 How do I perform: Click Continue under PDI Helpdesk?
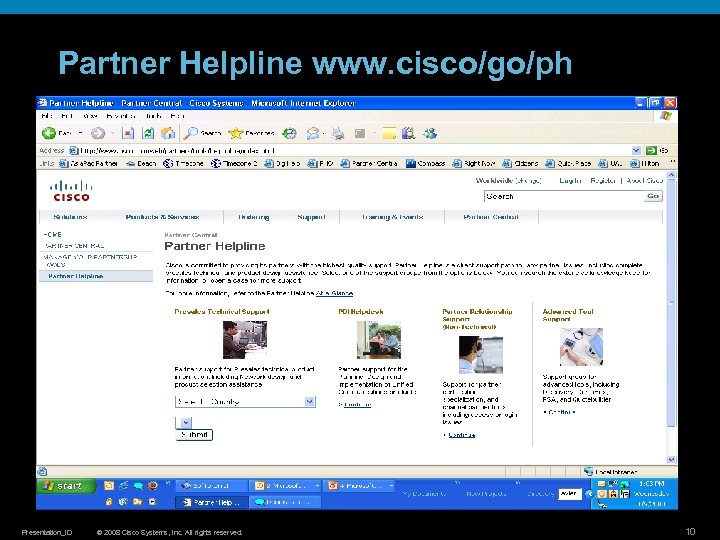click(x=357, y=405)
